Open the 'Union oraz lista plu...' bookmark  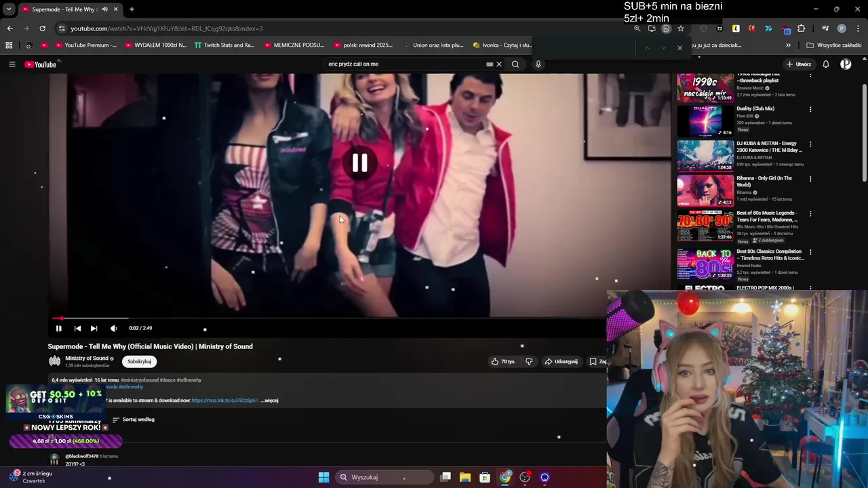pos(433,45)
